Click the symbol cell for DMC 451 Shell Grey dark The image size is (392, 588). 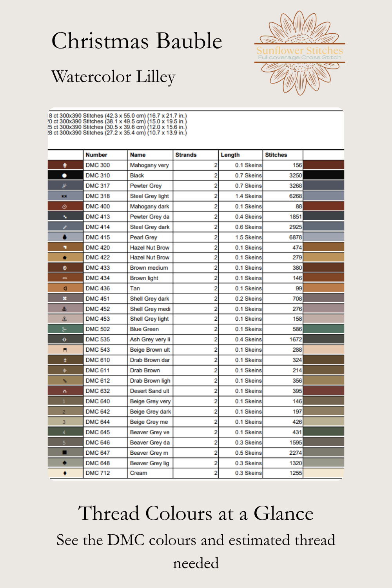[65, 299]
